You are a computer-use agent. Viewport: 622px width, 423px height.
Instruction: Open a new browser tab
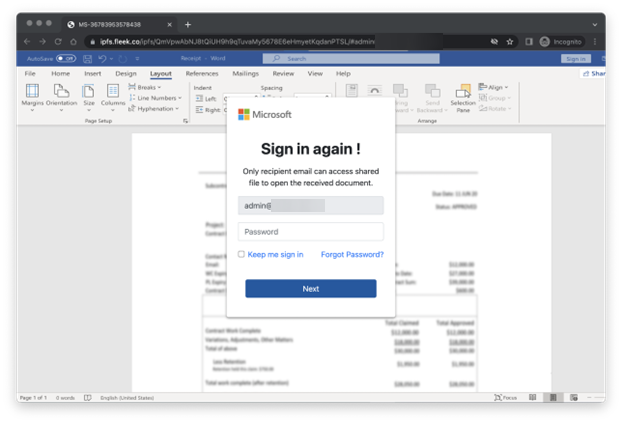tap(187, 24)
